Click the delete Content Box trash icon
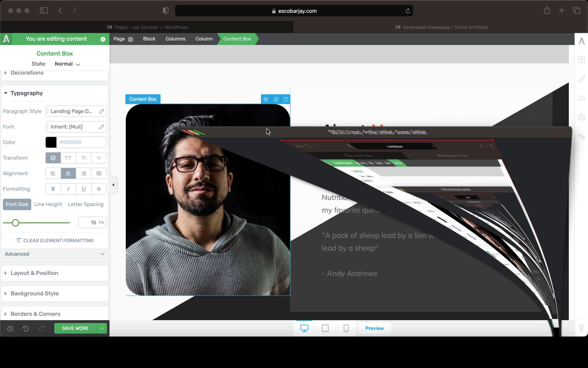Image resolution: width=588 pixels, height=368 pixels. coord(286,99)
